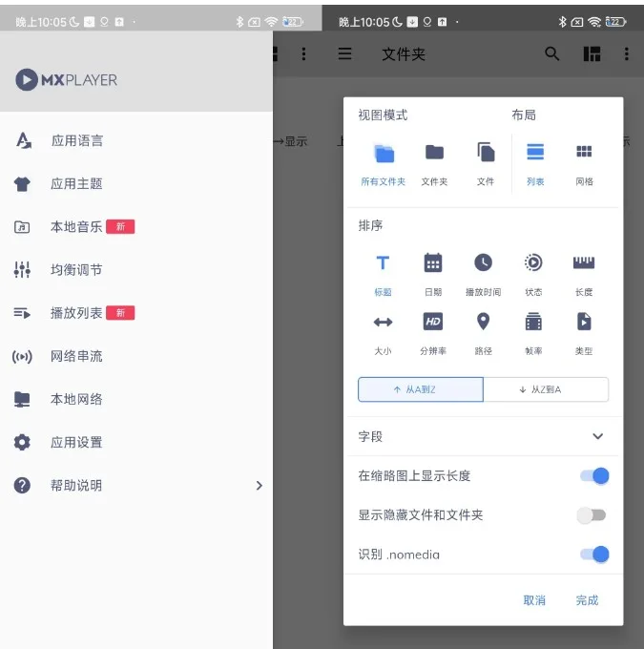Click 完成 done button

(587, 600)
